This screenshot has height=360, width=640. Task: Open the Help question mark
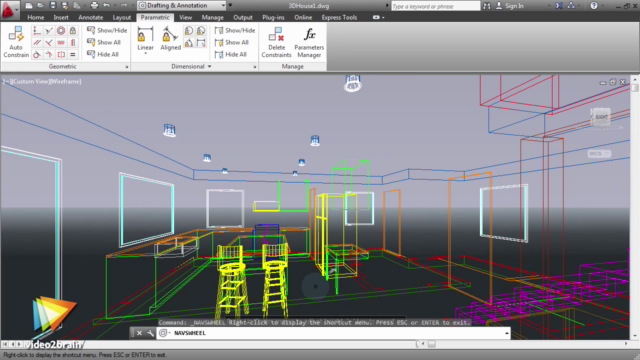[x=594, y=6]
